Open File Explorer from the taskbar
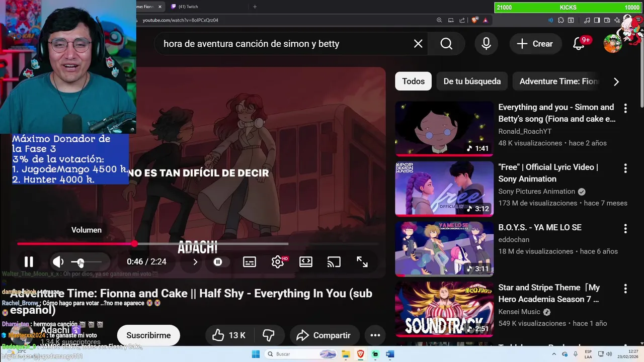644x362 pixels. (346, 354)
